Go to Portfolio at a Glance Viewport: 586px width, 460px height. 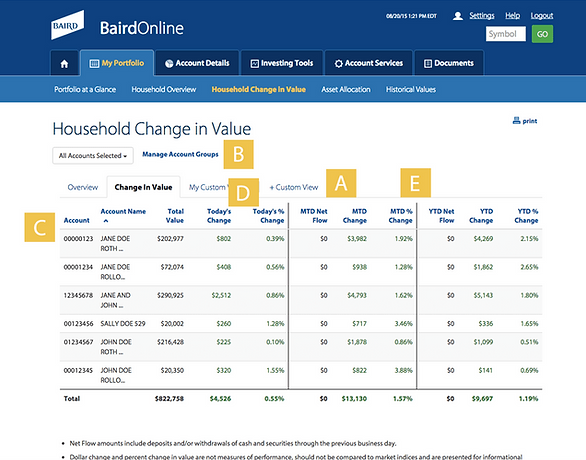(x=85, y=89)
